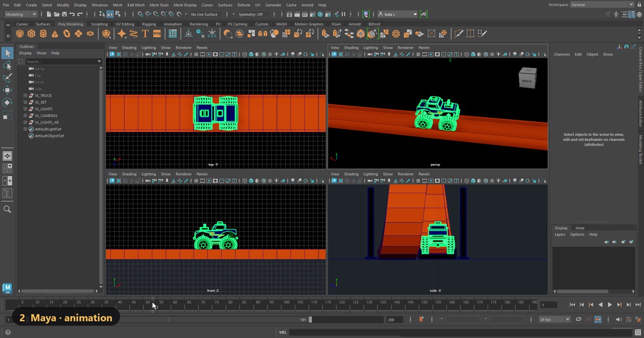Click the persp viewport BACK view cube
This screenshot has width=644, height=338.
527,79
